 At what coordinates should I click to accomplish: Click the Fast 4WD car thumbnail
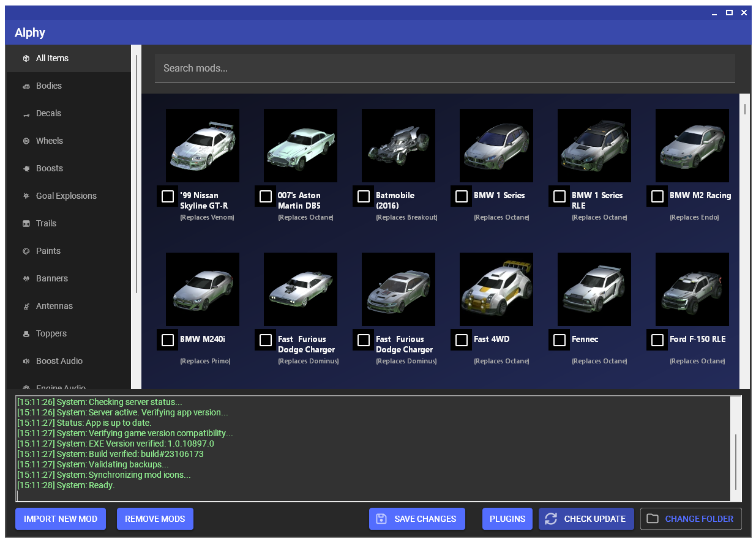tap(496, 289)
